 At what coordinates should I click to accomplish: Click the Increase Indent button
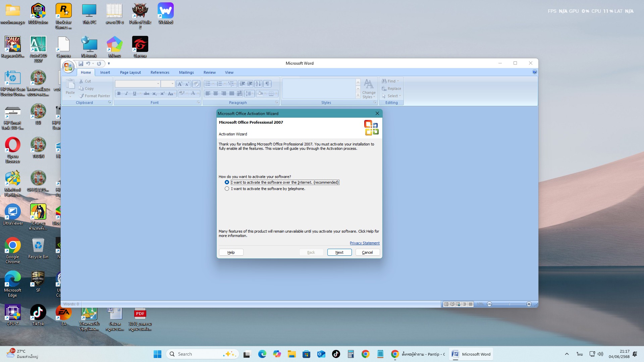pos(250,84)
